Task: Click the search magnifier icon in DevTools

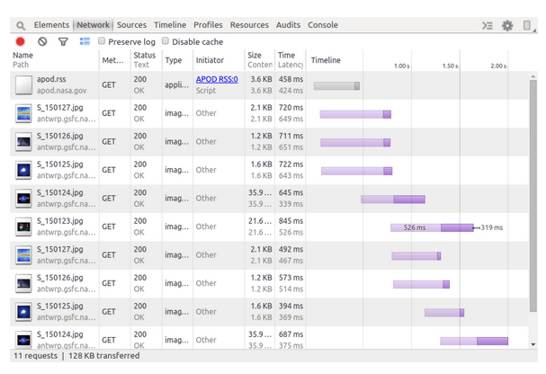Action: (x=21, y=25)
